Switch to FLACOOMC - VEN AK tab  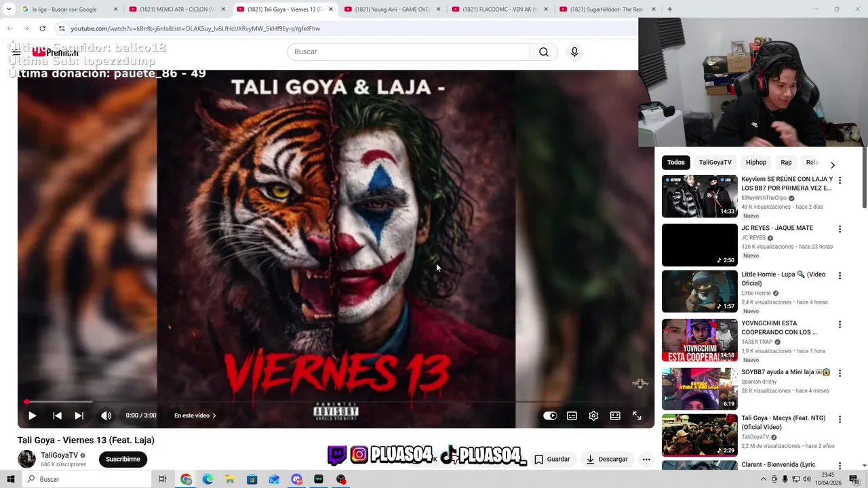(x=500, y=9)
